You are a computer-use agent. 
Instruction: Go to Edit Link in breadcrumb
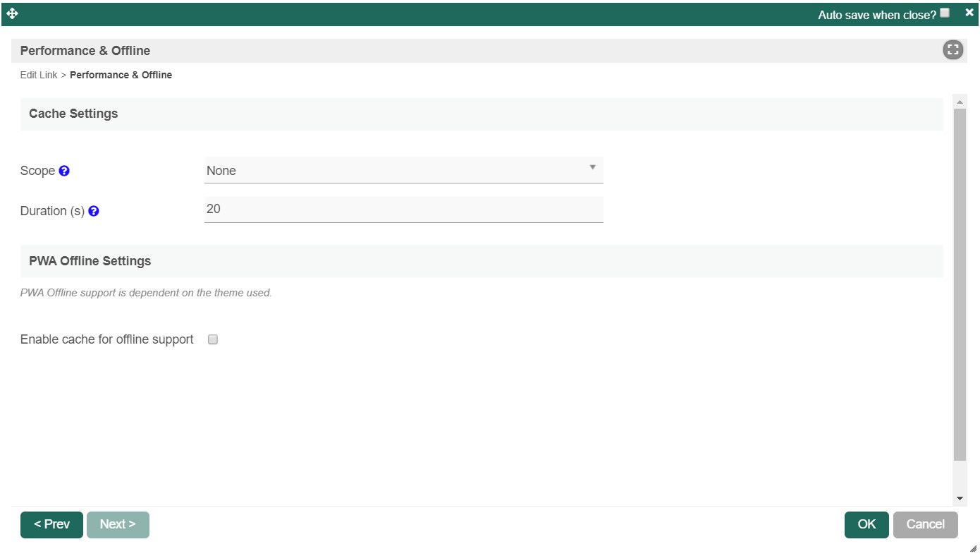coord(39,75)
